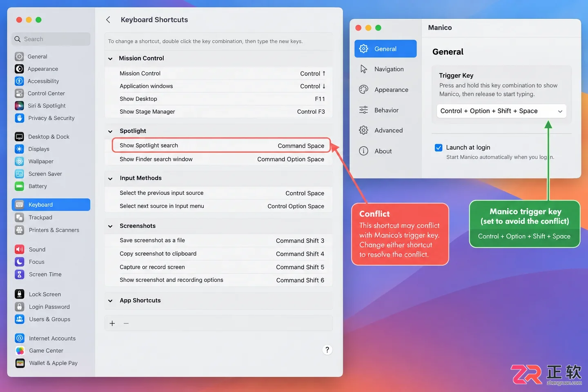Toggle Launch at login checkbox in Manico
Viewport: 588px width, 392px height.
point(439,147)
